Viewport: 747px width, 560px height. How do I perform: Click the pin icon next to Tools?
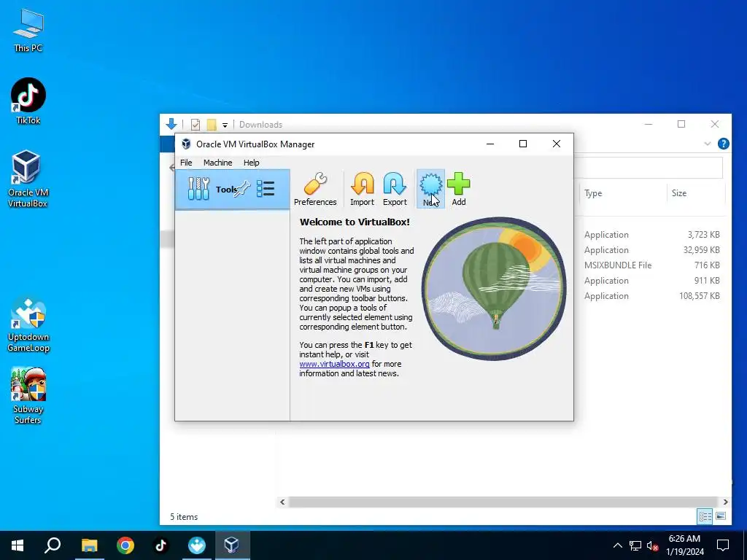click(242, 189)
